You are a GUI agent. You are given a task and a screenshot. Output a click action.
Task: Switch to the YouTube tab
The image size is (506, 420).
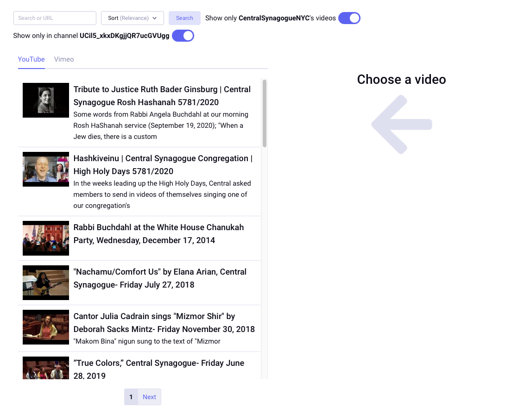[x=32, y=59]
